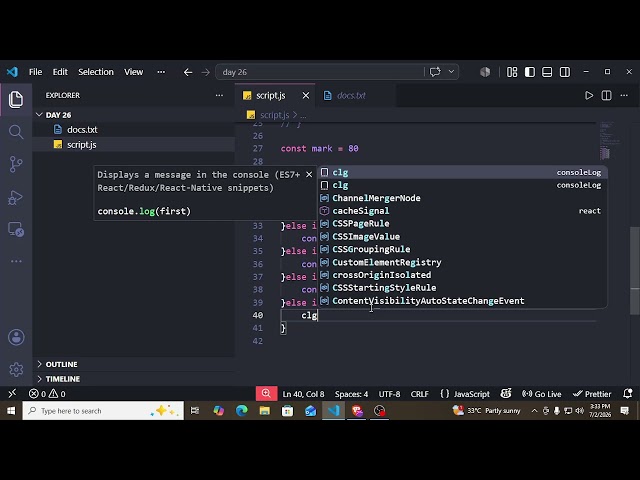Viewport: 640px width, 480px height.
Task: Pick the CSSPageRule suggestion
Action: pyautogui.click(x=463, y=224)
